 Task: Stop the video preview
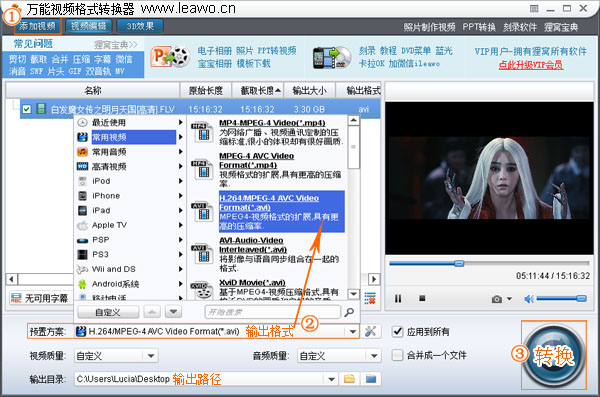(x=422, y=298)
